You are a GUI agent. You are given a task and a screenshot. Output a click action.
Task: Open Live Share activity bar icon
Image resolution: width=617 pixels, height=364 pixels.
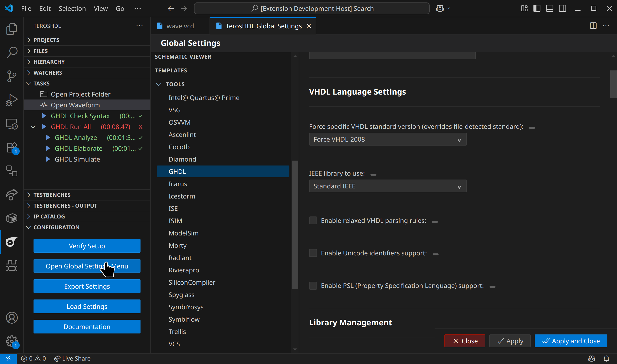12,195
